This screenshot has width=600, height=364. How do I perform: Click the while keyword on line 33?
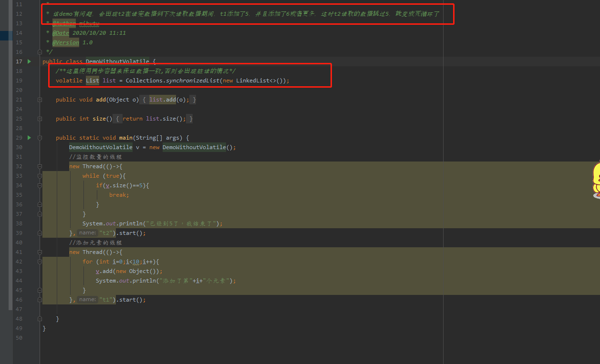pyautogui.click(x=91, y=176)
